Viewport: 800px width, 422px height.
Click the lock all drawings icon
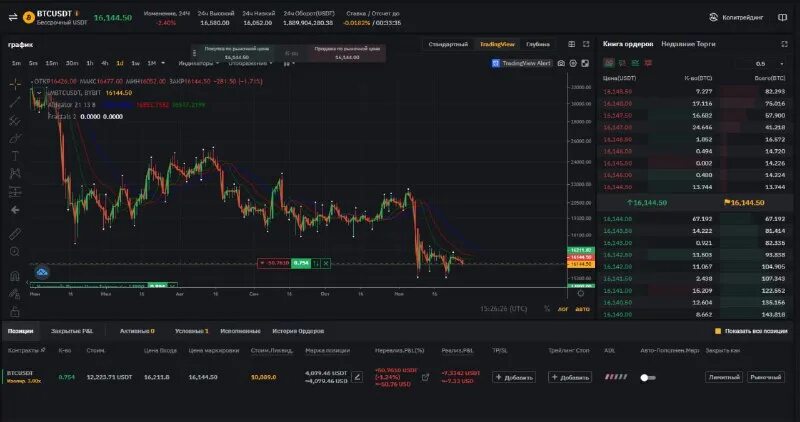click(x=15, y=311)
